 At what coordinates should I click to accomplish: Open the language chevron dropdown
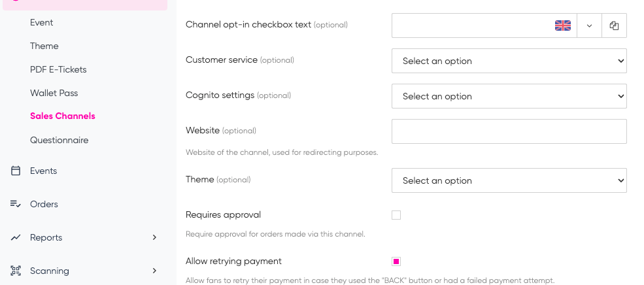point(589,25)
